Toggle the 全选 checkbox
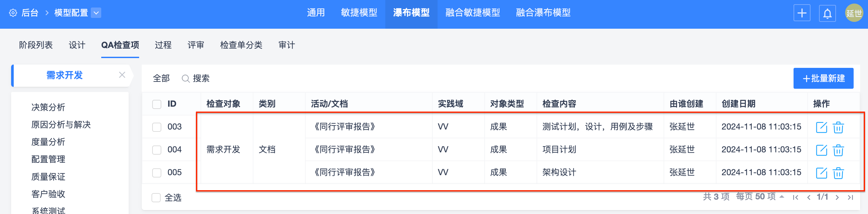This screenshot has width=868, height=214. point(156,197)
